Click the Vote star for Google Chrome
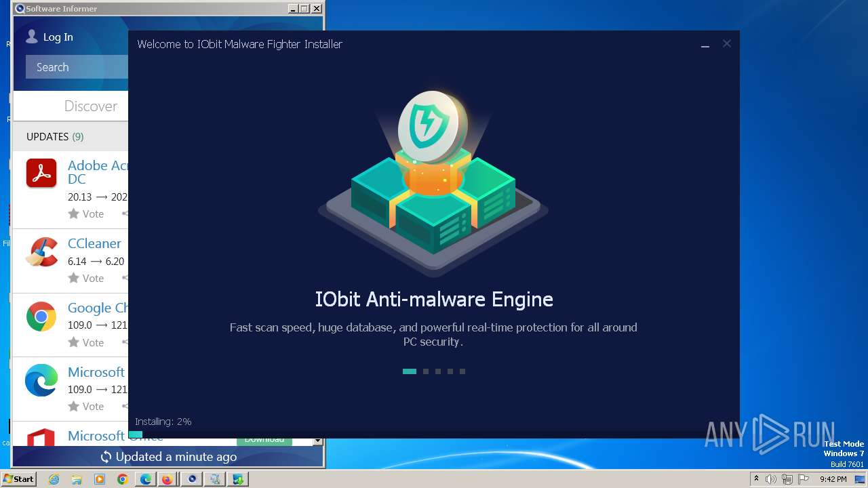The image size is (868, 488). click(73, 342)
